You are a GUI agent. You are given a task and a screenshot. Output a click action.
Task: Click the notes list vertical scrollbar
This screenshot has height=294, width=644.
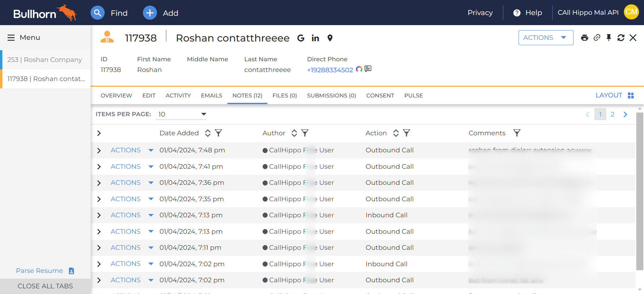(640, 191)
